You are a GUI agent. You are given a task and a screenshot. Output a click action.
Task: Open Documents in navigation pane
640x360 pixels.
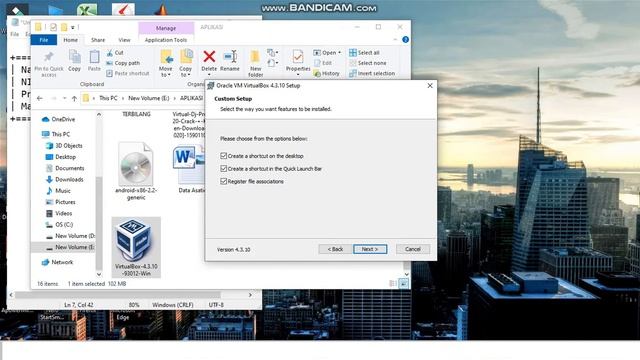tap(65, 168)
